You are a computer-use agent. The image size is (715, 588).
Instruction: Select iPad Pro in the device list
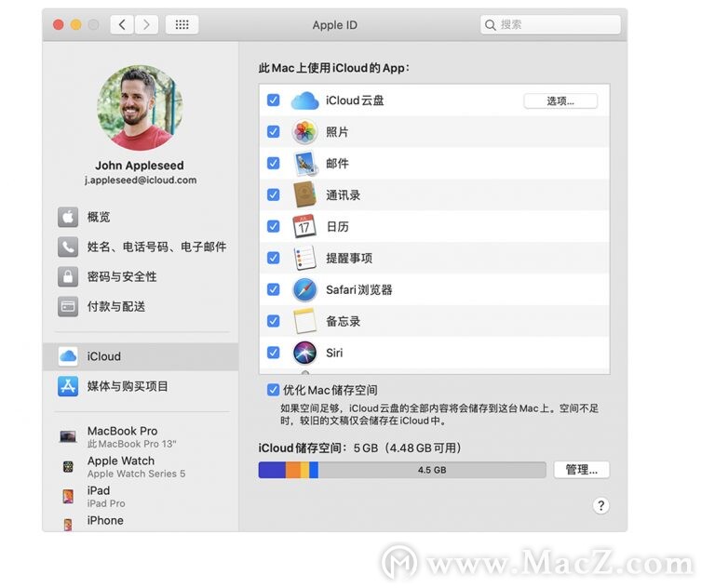[x=141, y=497]
